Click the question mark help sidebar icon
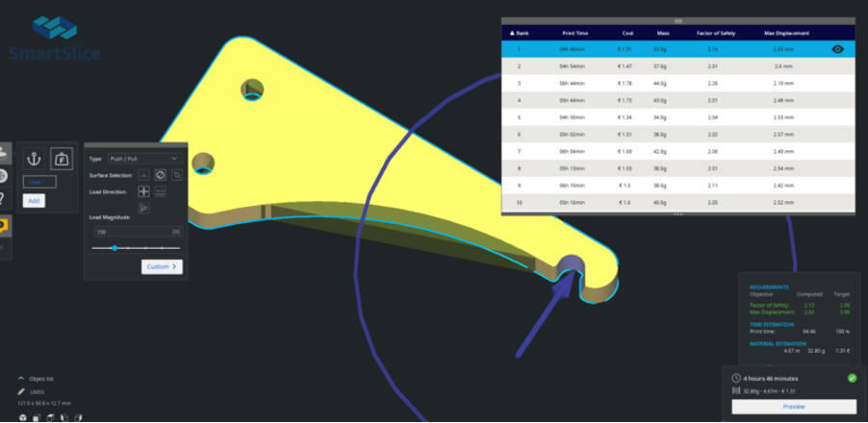 pos(4,200)
